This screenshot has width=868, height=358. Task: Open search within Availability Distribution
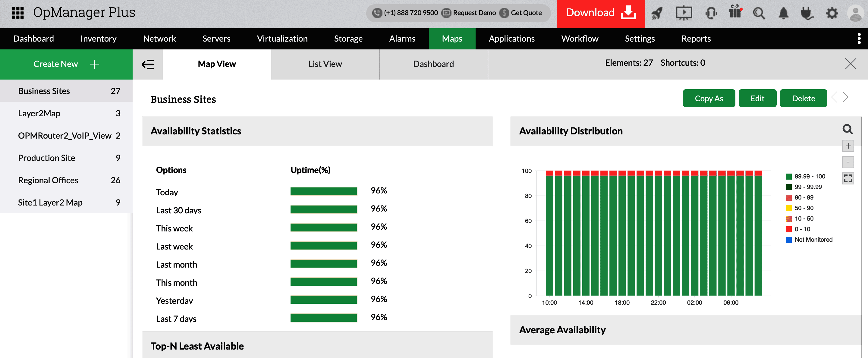point(848,130)
